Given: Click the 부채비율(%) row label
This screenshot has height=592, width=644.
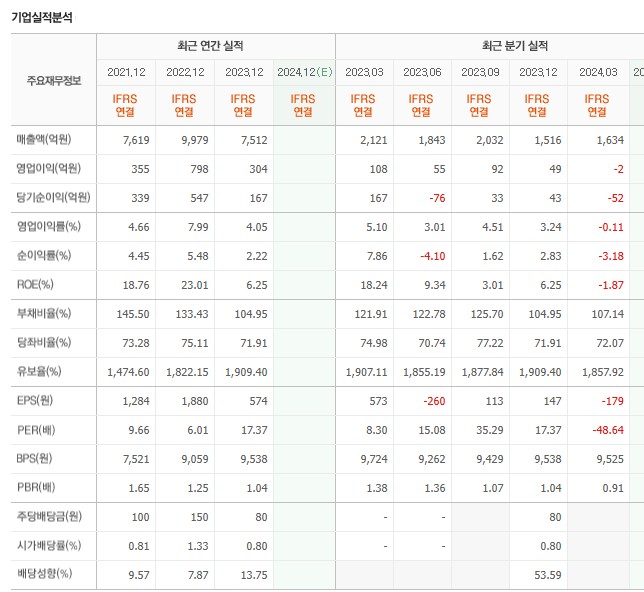Looking at the screenshot, I should click(44, 313).
